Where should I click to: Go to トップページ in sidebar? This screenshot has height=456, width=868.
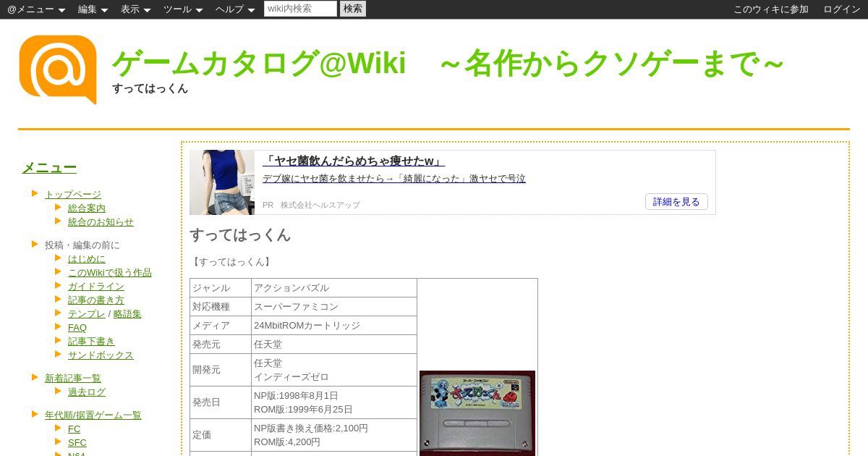coord(73,194)
